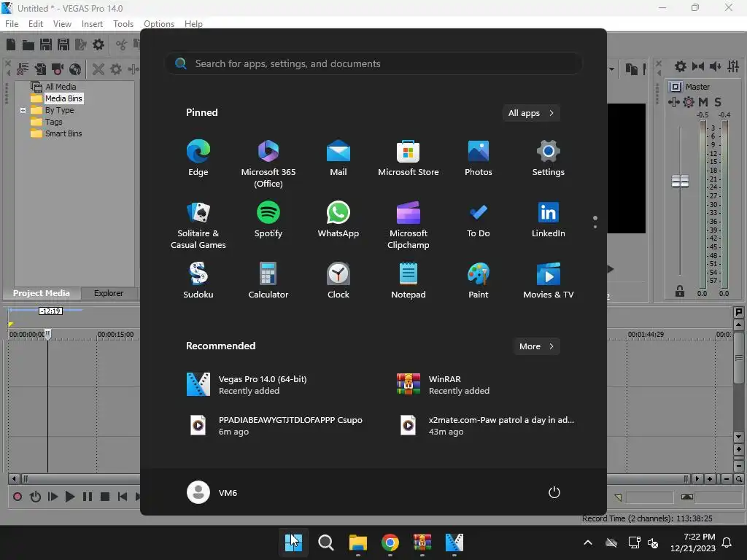This screenshot has width=747, height=560.
Task: Stop playback in VEGAS transport bar
Action: pyautogui.click(x=105, y=497)
